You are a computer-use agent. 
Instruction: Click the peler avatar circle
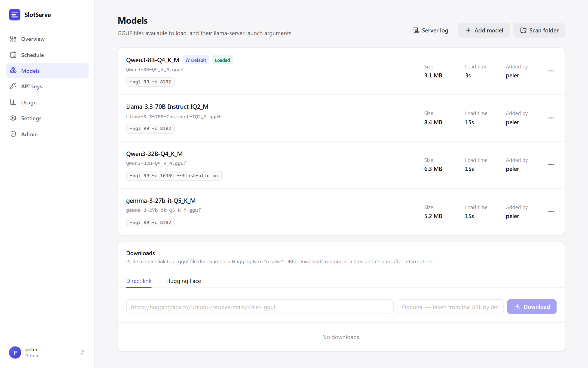point(15,352)
